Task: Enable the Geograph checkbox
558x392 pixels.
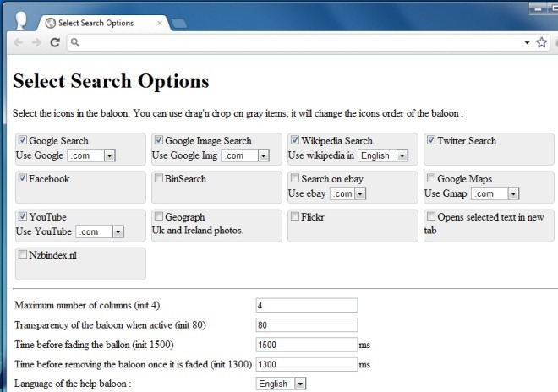Action: click(x=159, y=216)
